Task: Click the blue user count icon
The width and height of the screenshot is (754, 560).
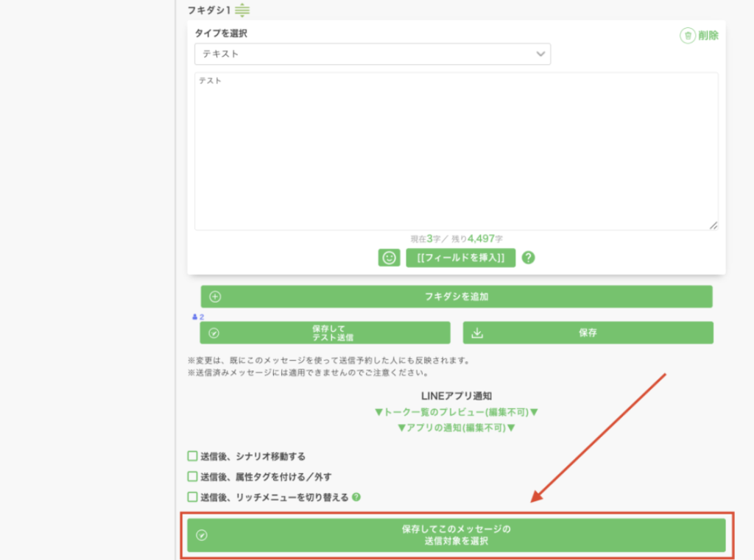Action: point(196,316)
